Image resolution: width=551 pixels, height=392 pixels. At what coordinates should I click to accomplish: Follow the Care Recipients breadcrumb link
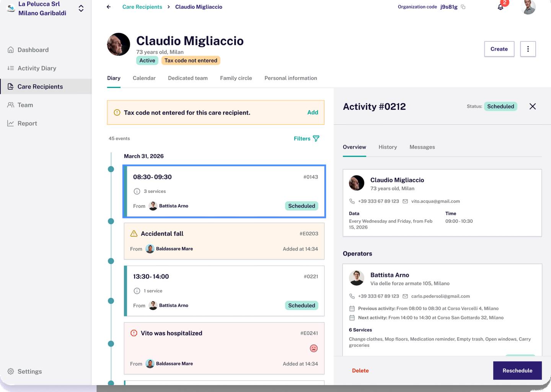(x=142, y=7)
